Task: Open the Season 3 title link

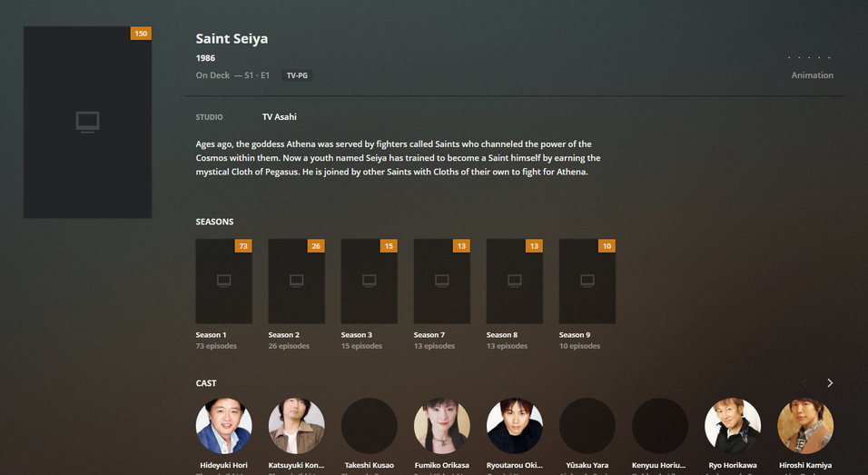Action: (357, 335)
